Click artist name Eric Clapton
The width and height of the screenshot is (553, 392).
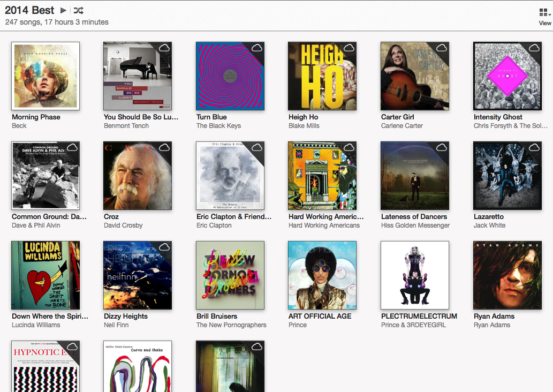coord(214,225)
